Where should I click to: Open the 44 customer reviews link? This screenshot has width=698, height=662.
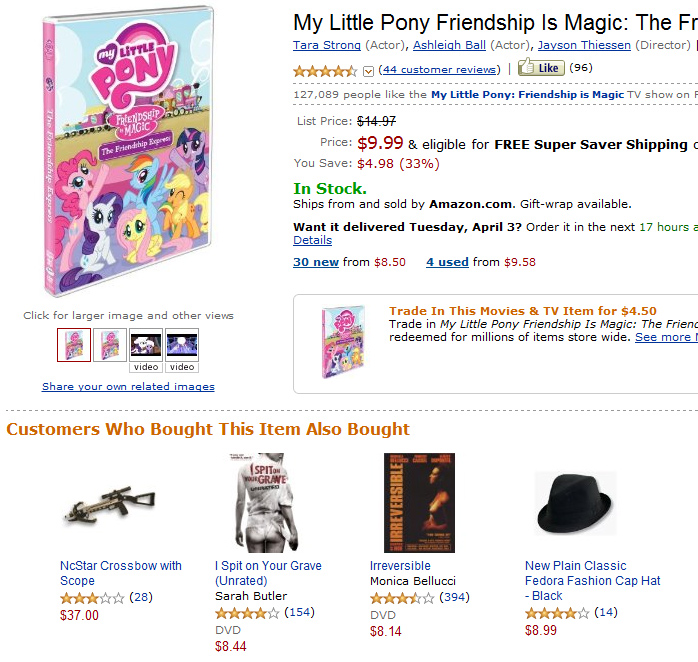pos(438,69)
